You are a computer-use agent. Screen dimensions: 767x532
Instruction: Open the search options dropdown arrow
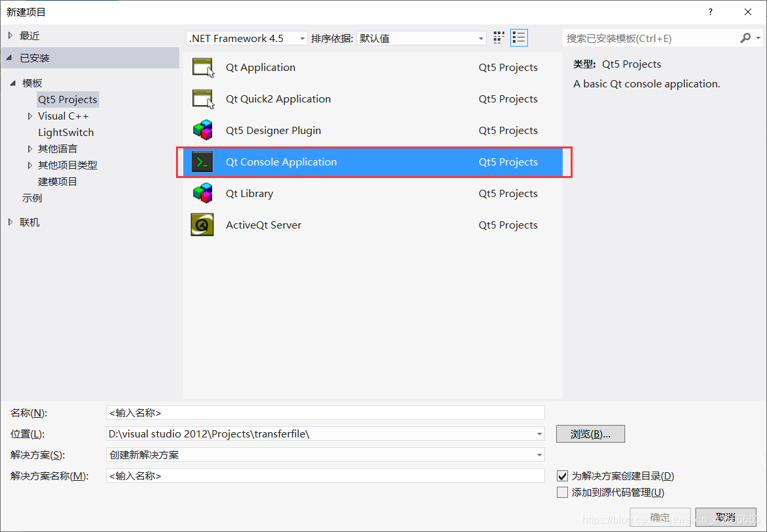[758, 37]
